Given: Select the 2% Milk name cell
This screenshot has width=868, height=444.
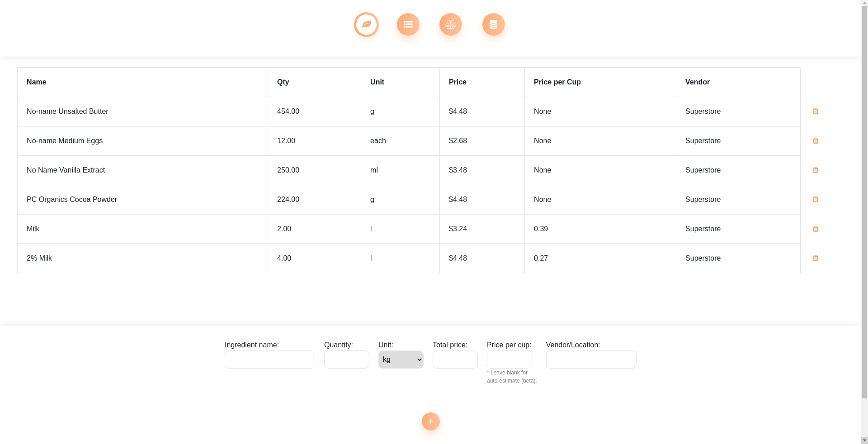Looking at the screenshot, I should coord(143,258).
